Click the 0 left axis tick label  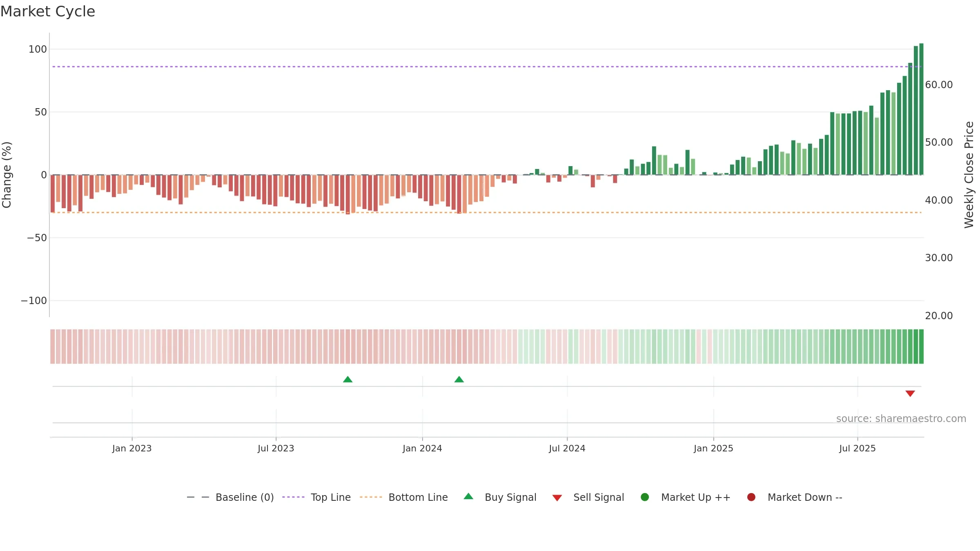44,175
